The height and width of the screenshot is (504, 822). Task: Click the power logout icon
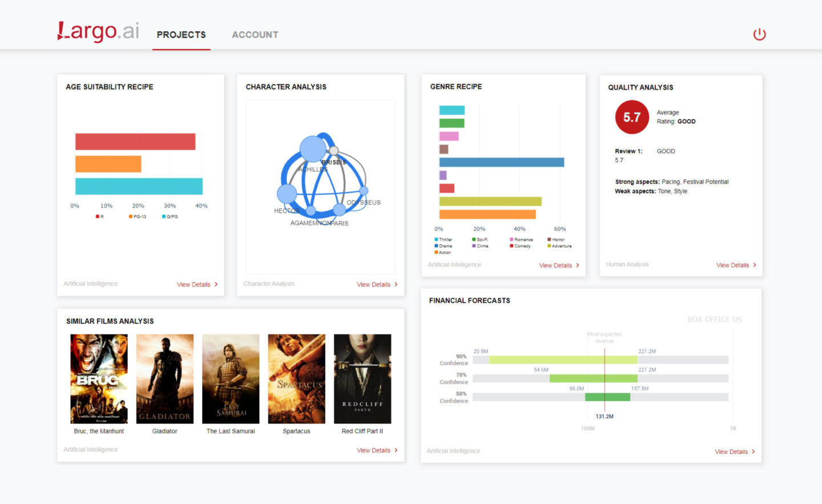pos(759,34)
